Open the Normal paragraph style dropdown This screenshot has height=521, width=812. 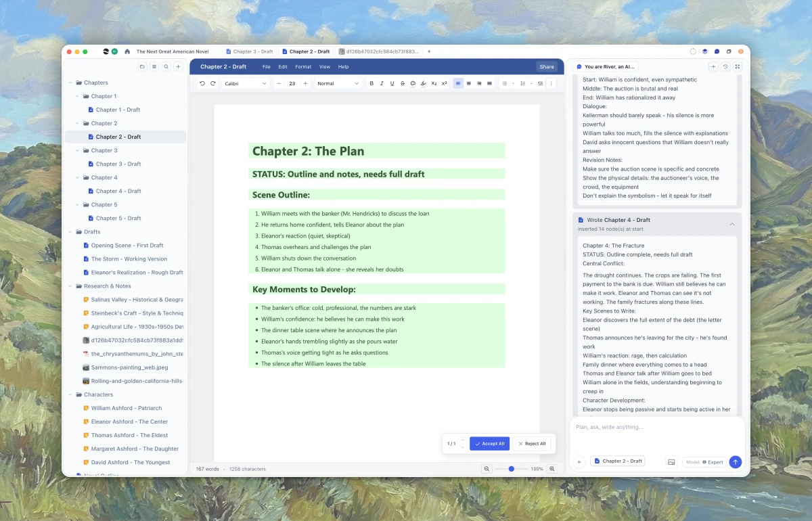coord(338,83)
